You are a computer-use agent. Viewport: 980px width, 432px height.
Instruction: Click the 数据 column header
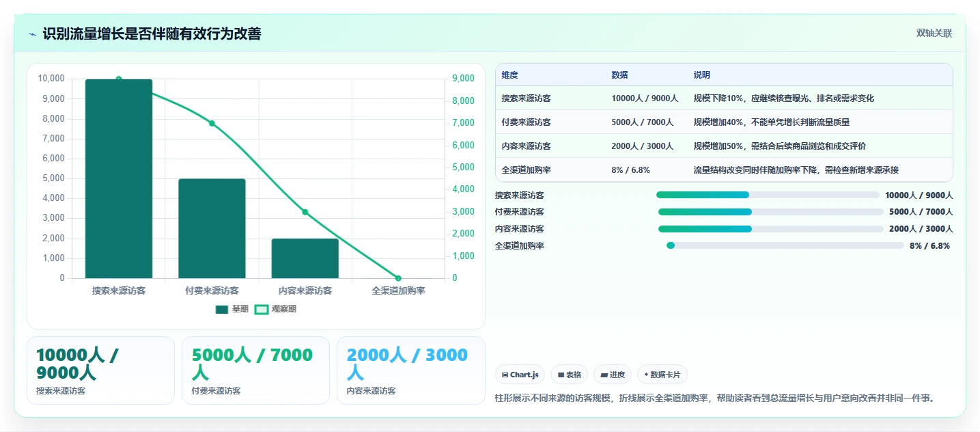click(620, 75)
